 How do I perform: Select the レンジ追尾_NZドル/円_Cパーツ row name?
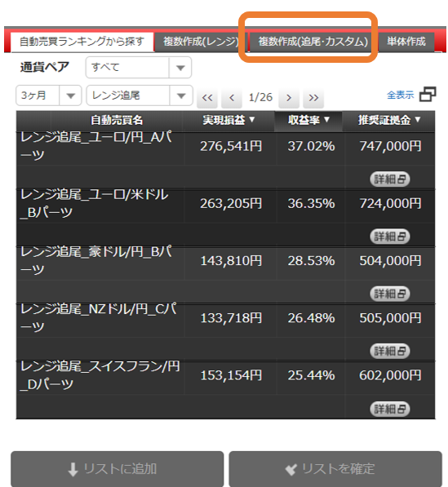pos(99,317)
